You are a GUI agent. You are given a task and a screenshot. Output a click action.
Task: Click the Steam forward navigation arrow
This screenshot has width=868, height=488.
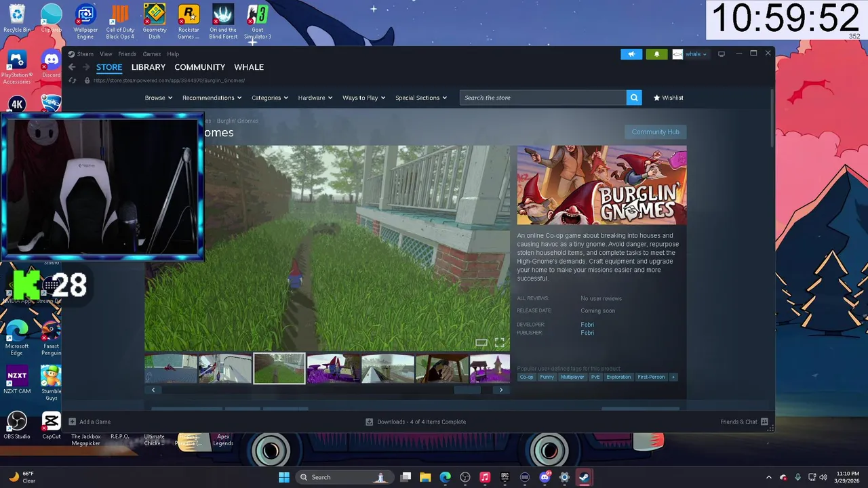click(86, 67)
